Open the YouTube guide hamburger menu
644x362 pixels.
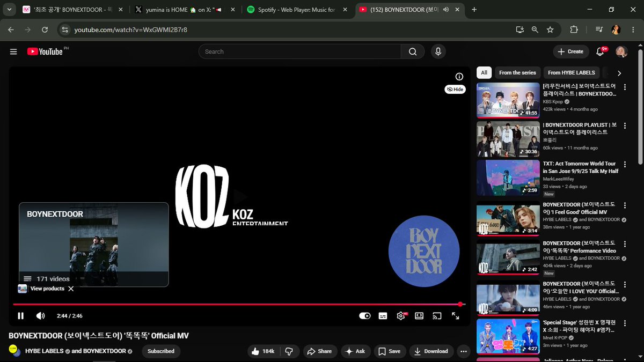click(x=13, y=51)
